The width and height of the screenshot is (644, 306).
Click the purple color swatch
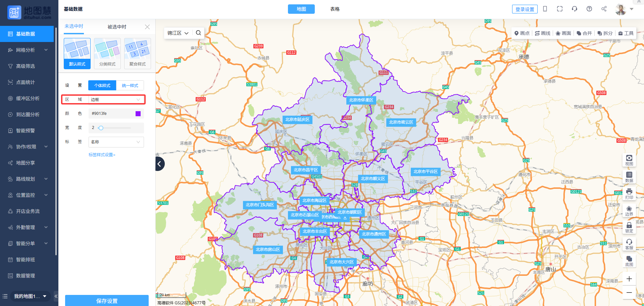tap(138, 114)
